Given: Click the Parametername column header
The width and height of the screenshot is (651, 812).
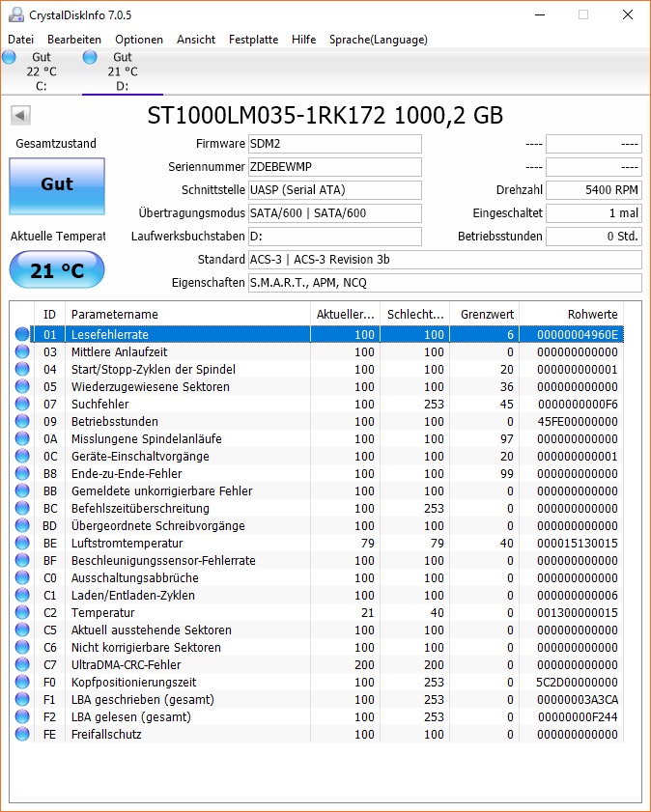Looking at the screenshot, I should click(x=187, y=315).
